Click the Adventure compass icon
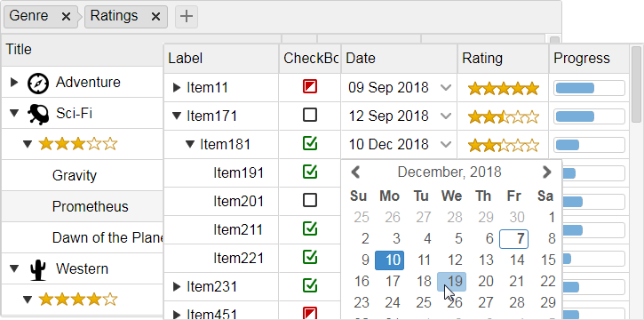The width and height of the screenshot is (644, 320). point(38,83)
